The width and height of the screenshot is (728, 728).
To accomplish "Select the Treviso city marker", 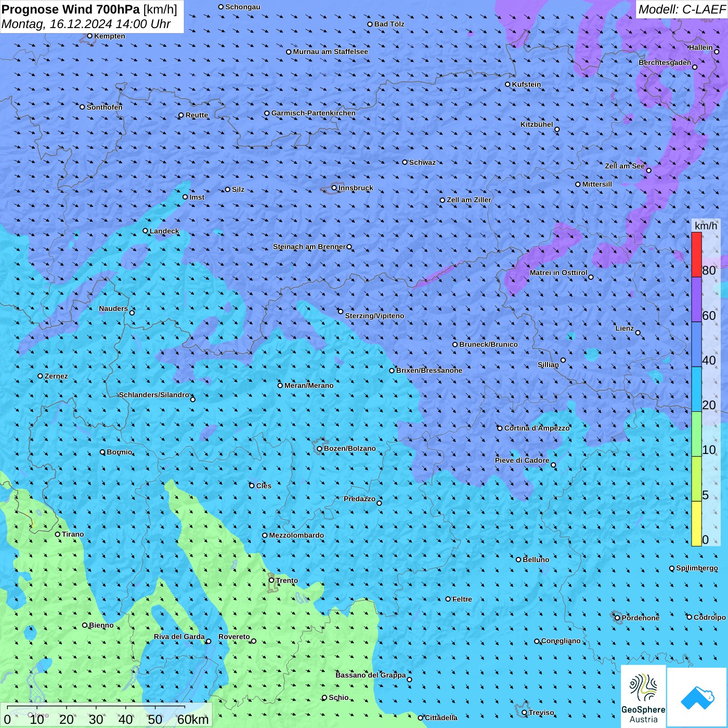I will (524, 712).
